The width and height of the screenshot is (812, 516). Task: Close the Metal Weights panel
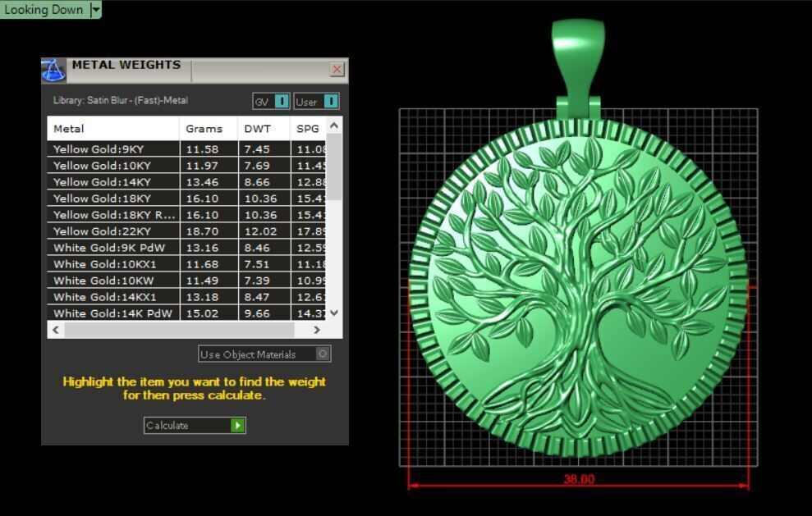click(x=337, y=69)
